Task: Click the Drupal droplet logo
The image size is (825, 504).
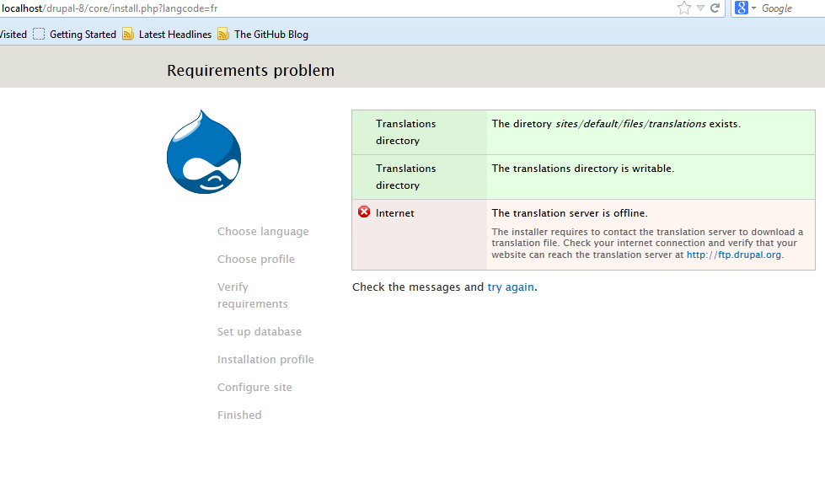Action: (204, 152)
